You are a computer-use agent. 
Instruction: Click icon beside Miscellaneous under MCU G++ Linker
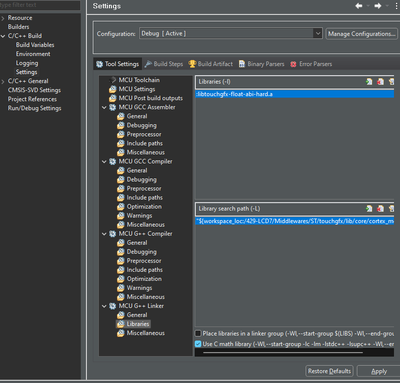point(121,333)
